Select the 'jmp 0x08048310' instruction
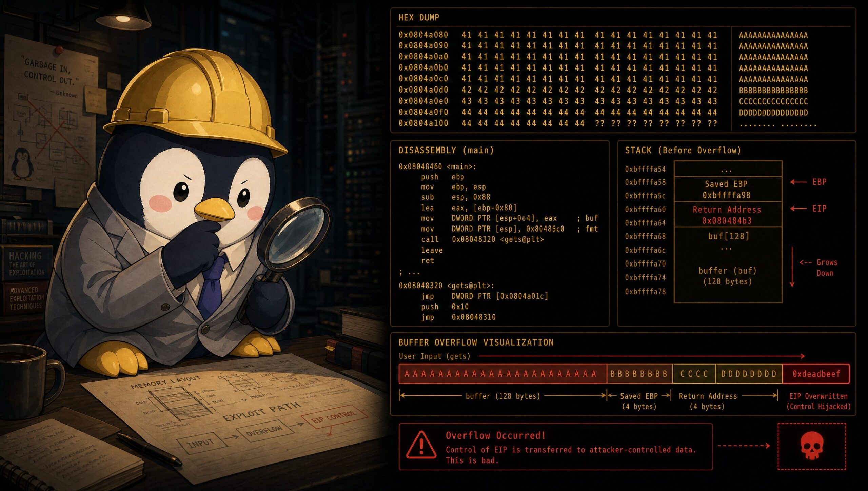The width and height of the screenshot is (868, 491). (x=458, y=317)
